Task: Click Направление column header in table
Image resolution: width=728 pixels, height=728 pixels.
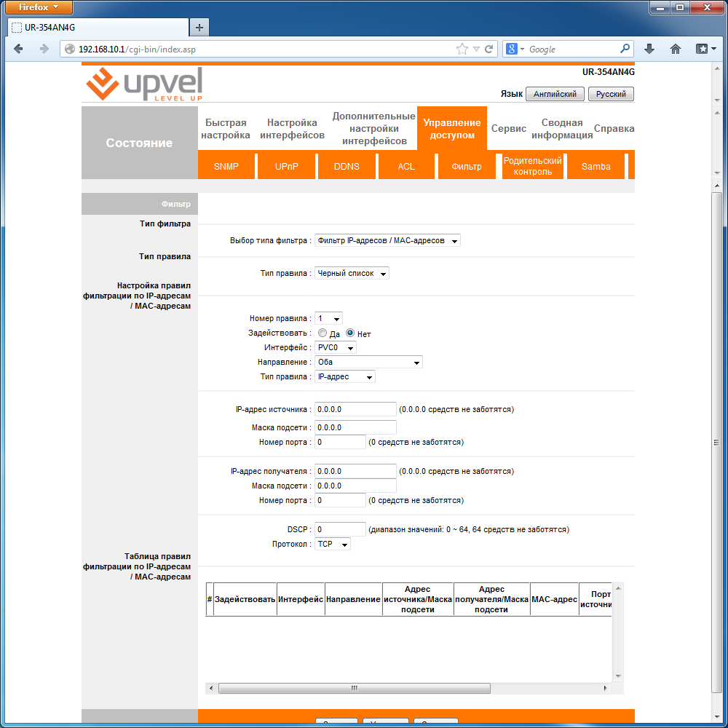Action: click(x=353, y=599)
